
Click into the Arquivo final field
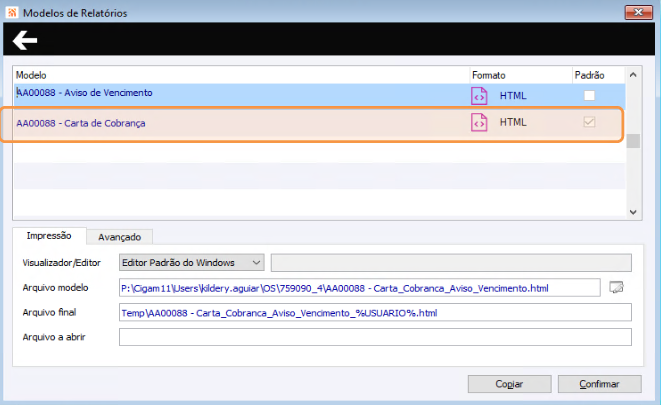coord(375,313)
